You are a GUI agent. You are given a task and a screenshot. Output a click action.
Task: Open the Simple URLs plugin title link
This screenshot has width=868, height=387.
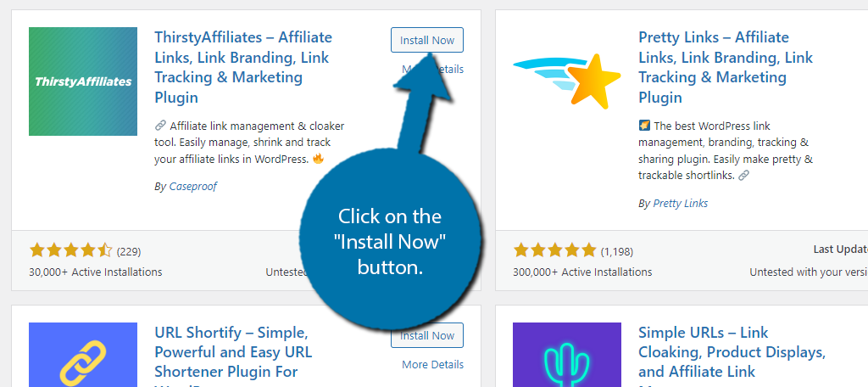(732, 356)
